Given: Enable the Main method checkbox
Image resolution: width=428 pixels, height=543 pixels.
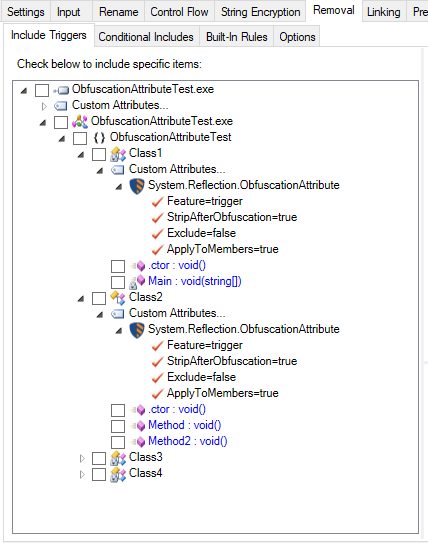Looking at the screenshot, I should click(118, 282).
